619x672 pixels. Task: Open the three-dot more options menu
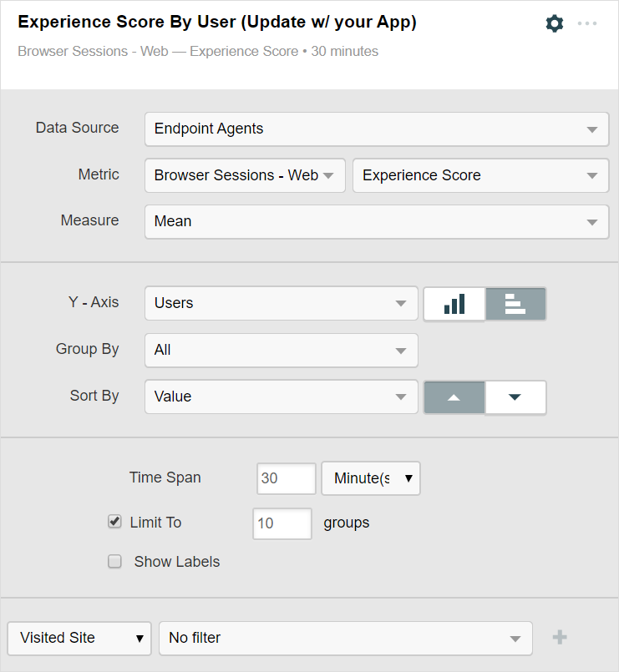(587, 23)
